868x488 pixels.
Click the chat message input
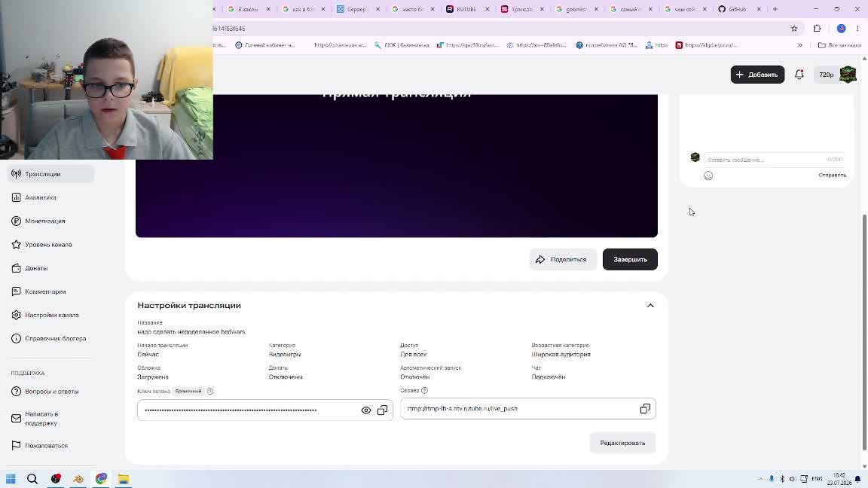tap(774, 160)
